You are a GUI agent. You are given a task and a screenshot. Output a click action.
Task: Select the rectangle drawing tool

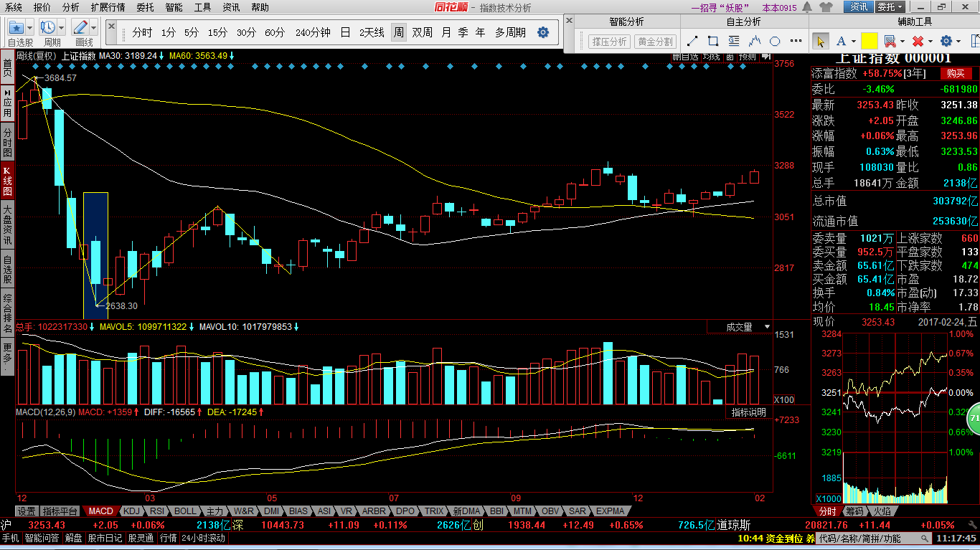[x=713, y=41]
